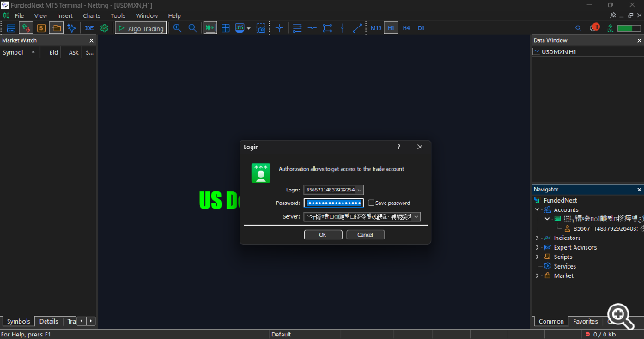
Task: Click the pin icon above the toolbar
Action: (612, 15)
